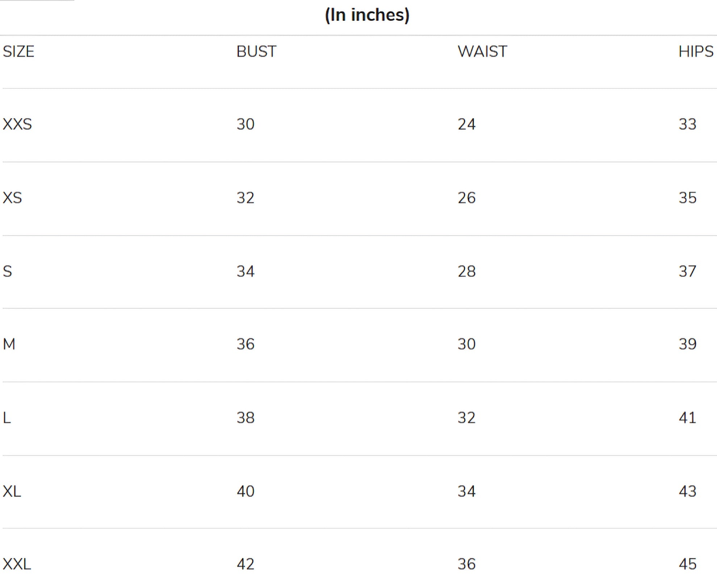
Task: Click the hips value 43 for XL
Action: pyautogui.click(x=687, y=491)
